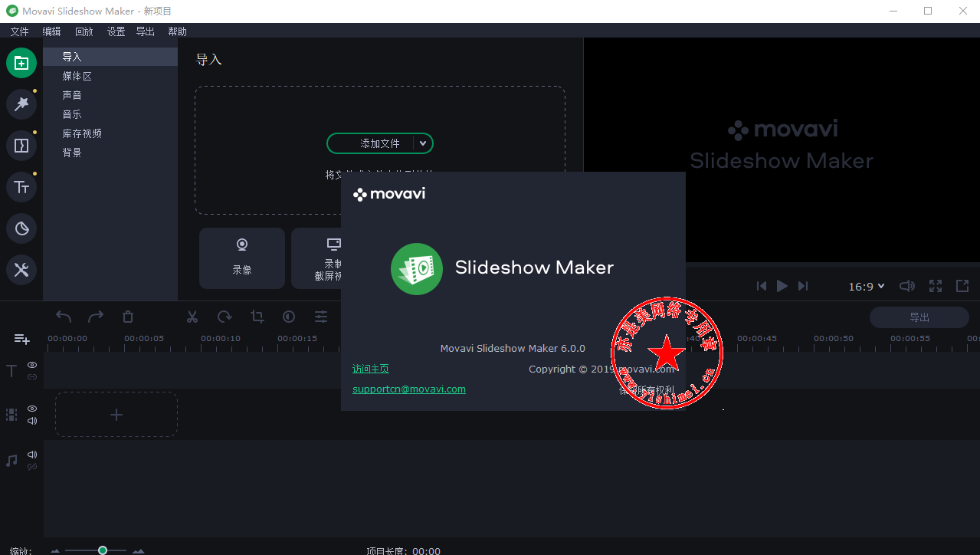
Task: Click the Split scissors icon
Action: (192, 317)
